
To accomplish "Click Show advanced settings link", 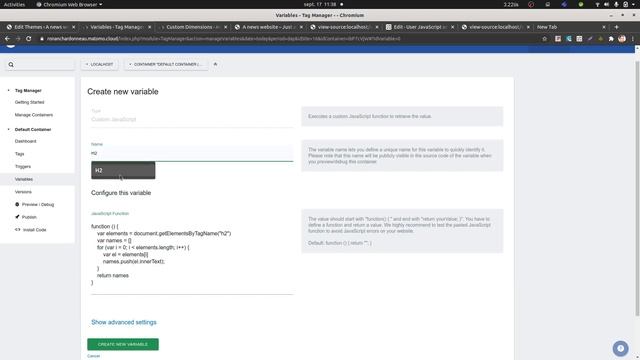I will [x=124, y=322].
